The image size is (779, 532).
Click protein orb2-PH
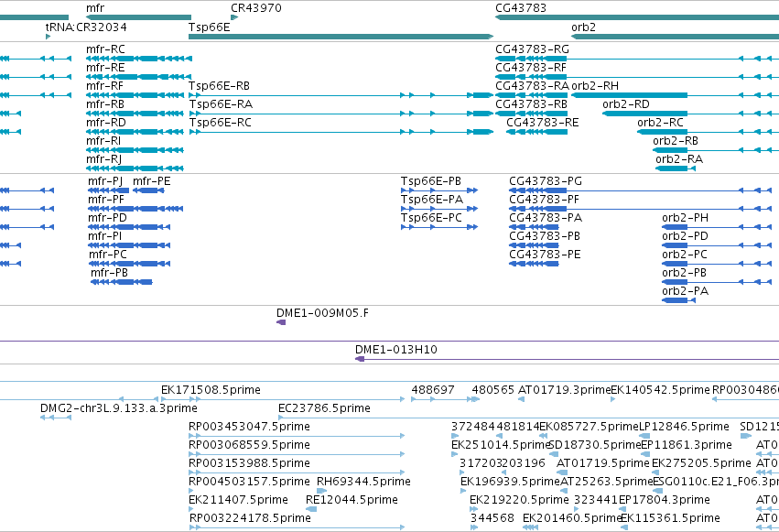tap(718, 227)
